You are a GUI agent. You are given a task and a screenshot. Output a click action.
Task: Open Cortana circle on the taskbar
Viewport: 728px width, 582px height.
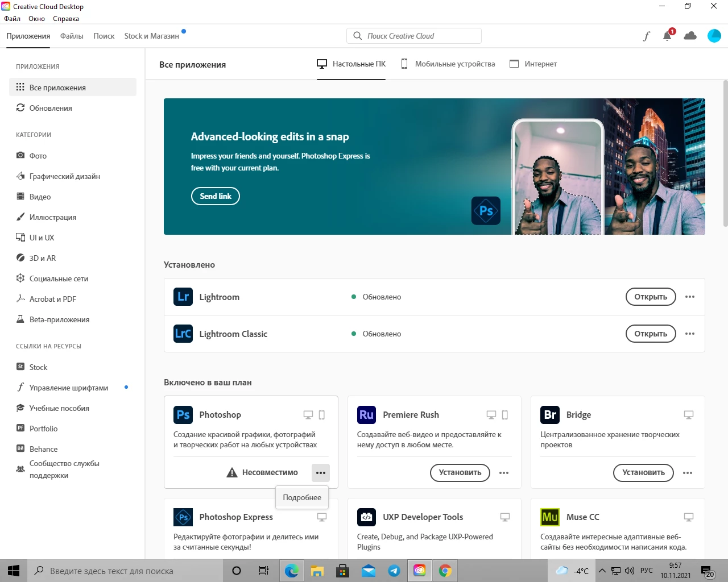pos(237,571)
